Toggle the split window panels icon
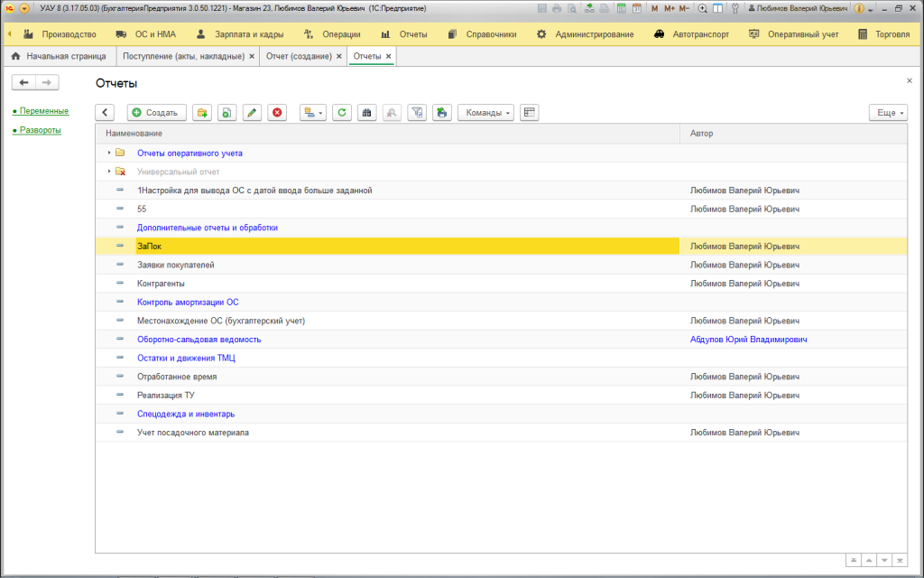924x578 pixels. 717,9
